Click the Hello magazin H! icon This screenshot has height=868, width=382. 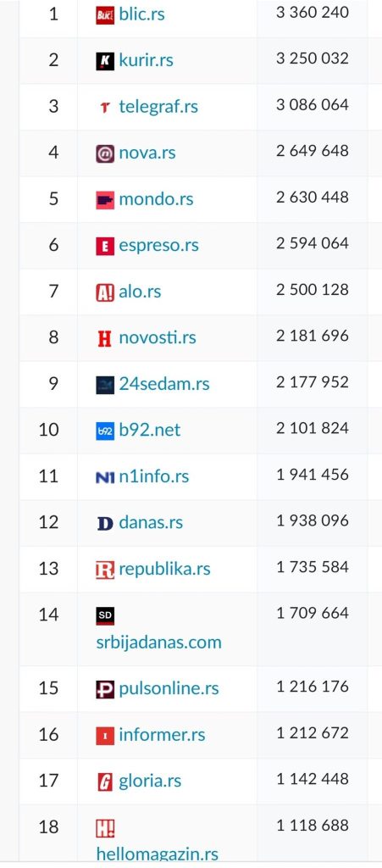click(x=105, y=828)
